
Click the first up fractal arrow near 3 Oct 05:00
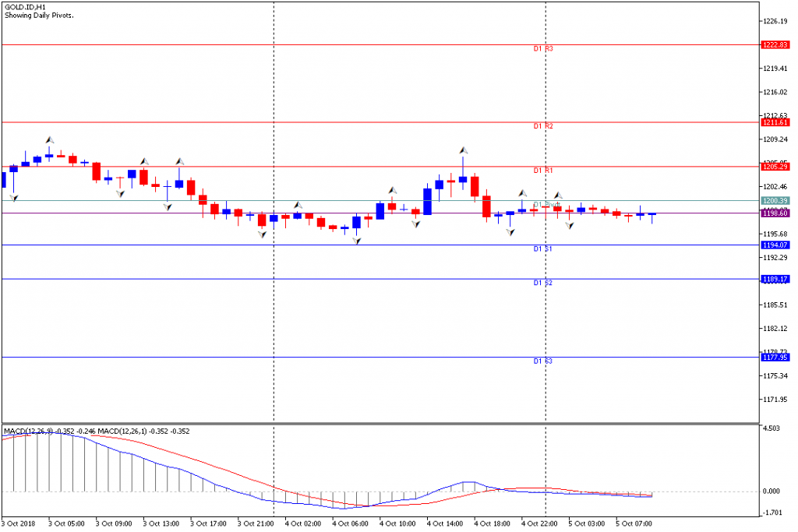click(49, 140)
